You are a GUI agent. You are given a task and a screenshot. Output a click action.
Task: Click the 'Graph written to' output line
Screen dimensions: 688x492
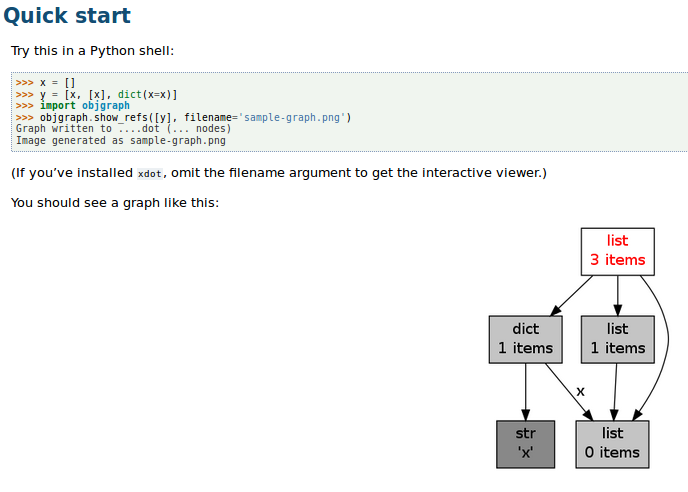pos(123,129)
